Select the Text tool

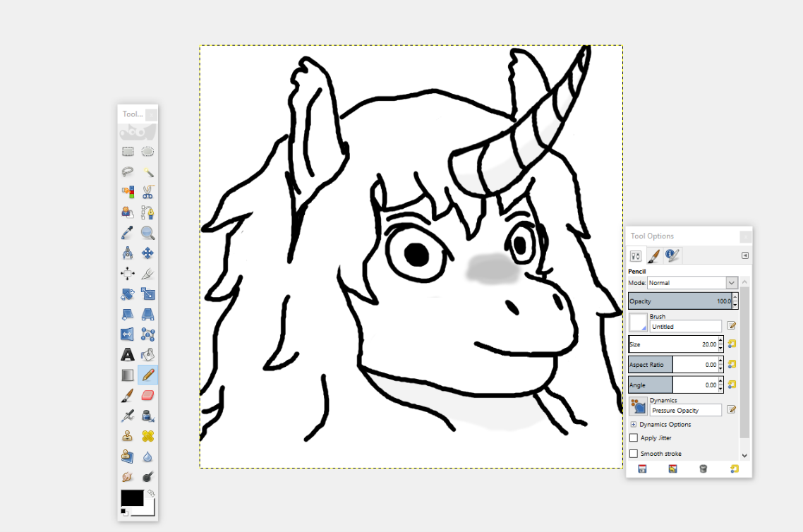pos(128,354)
